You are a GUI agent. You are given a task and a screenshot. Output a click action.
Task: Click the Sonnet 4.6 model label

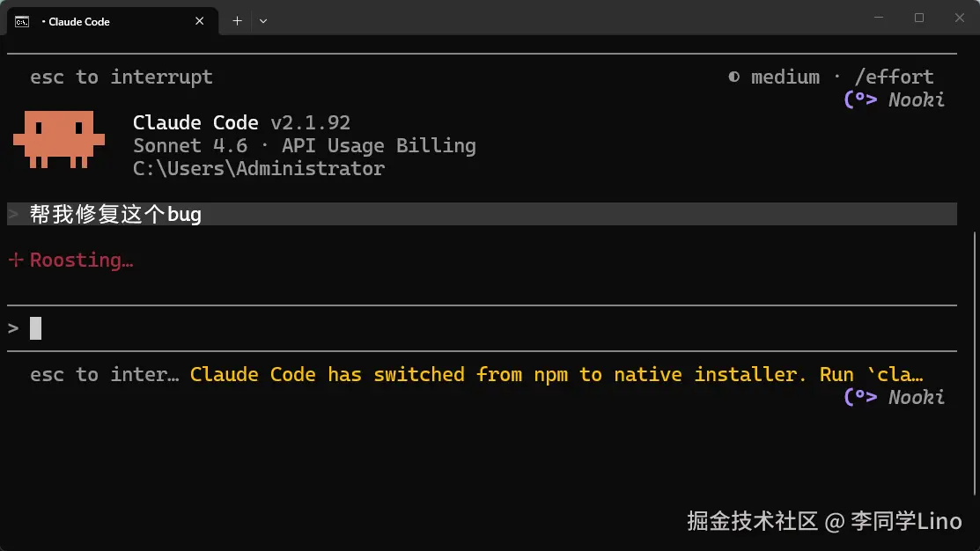click(189, 146)
